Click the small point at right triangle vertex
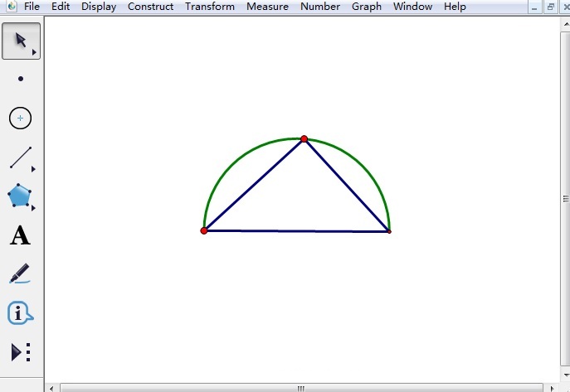Screen dimensions: 570x392 tap(389, 231)
